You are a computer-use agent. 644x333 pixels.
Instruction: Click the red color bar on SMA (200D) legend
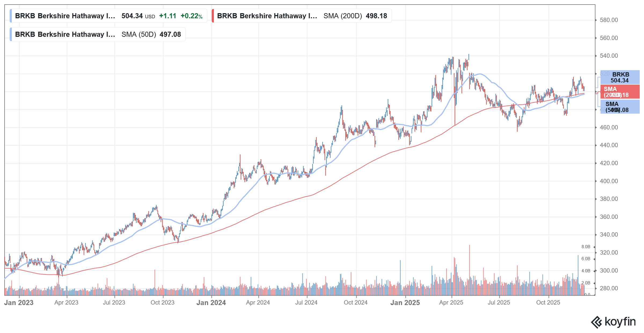coord(213,16)
